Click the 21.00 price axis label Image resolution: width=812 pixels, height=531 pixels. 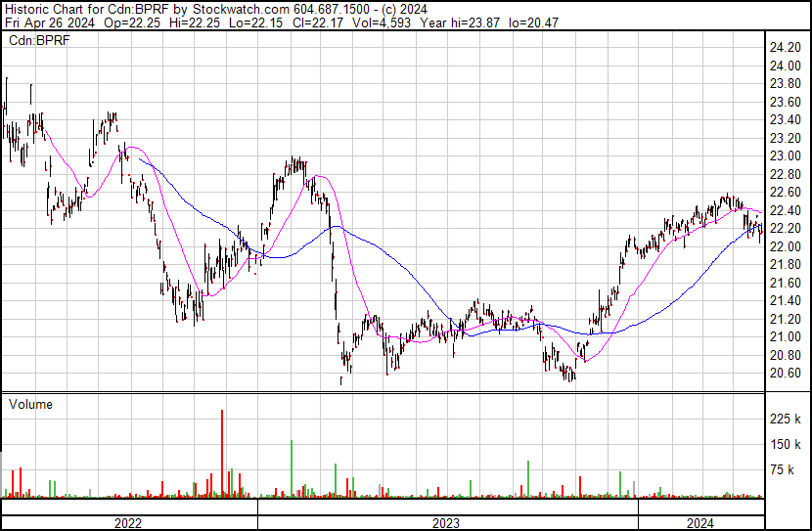(787, 337)
